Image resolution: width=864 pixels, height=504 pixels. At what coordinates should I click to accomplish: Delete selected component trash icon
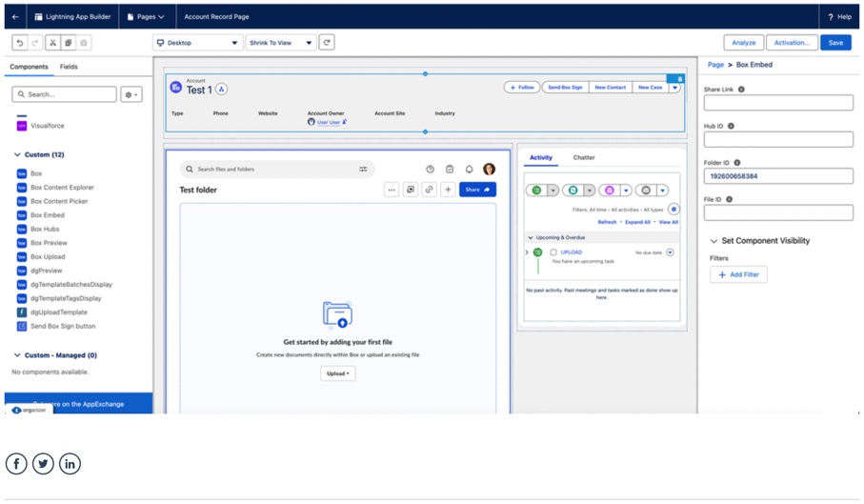pyautogui.click(x=680, y=79)
